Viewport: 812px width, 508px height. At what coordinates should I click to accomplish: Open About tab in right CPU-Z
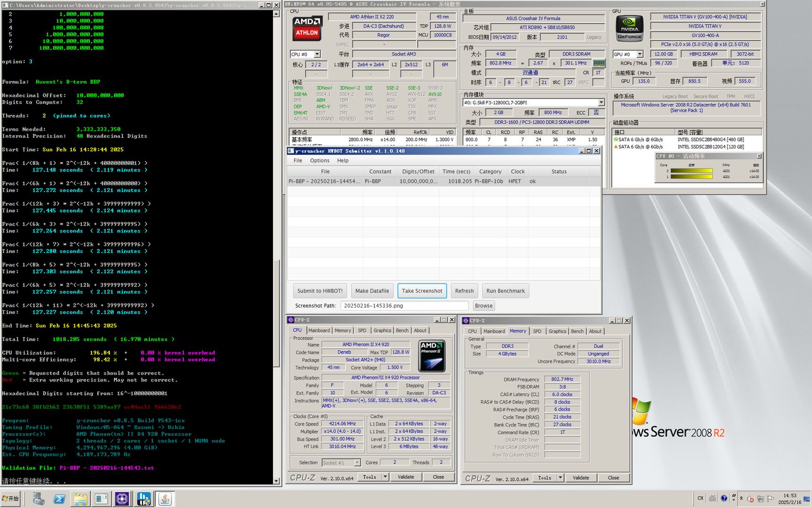point(595,332)
